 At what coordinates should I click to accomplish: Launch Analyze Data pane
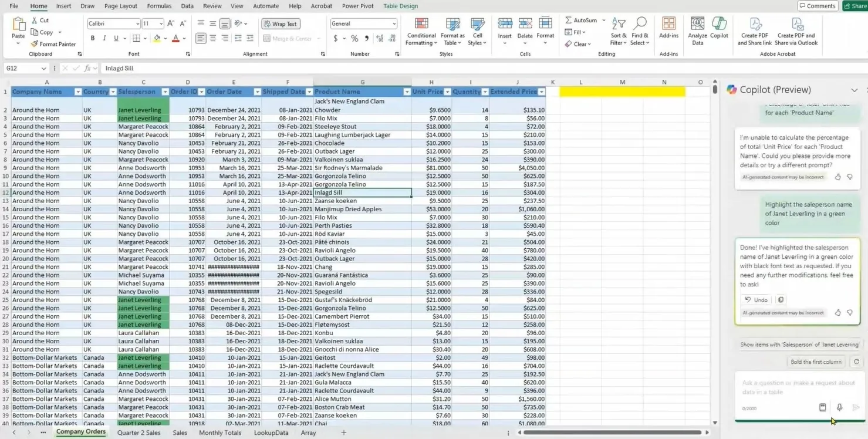[x=697, y=31]
